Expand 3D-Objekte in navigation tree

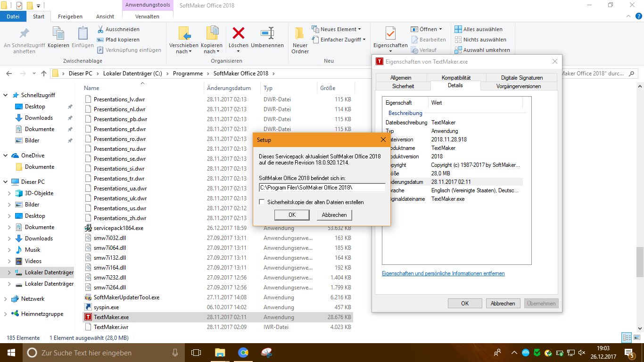[9, 193]
